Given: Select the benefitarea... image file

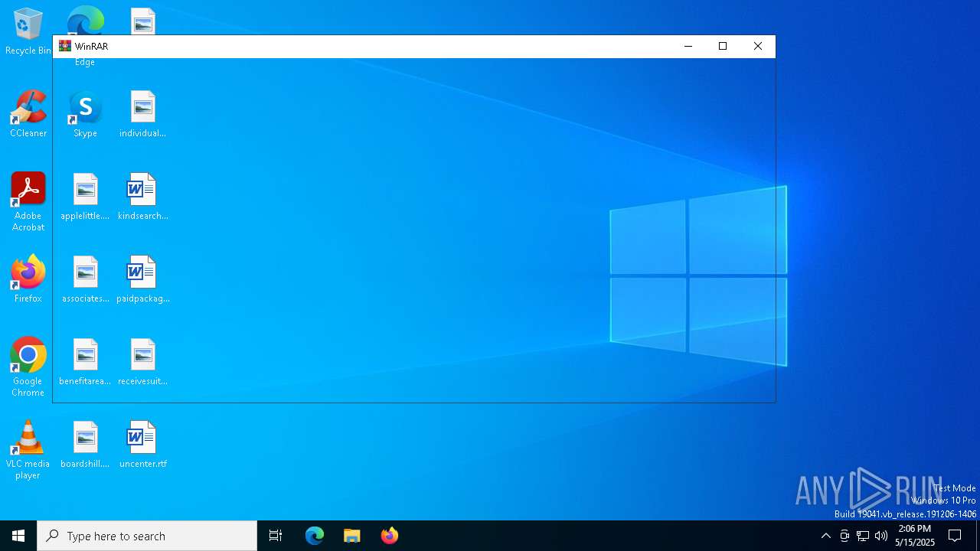Looking at the screenshot, I should tap(85, 362).
